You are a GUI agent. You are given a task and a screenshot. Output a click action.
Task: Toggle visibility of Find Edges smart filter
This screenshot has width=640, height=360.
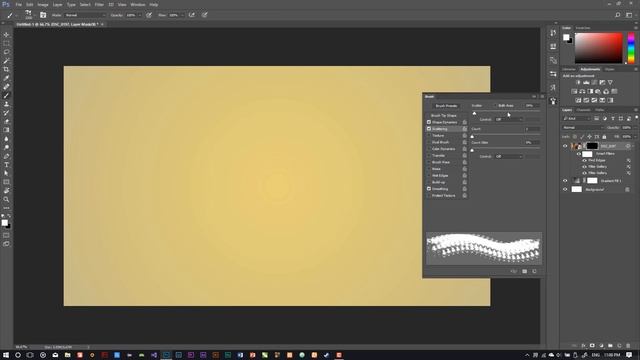coord(584,160)
